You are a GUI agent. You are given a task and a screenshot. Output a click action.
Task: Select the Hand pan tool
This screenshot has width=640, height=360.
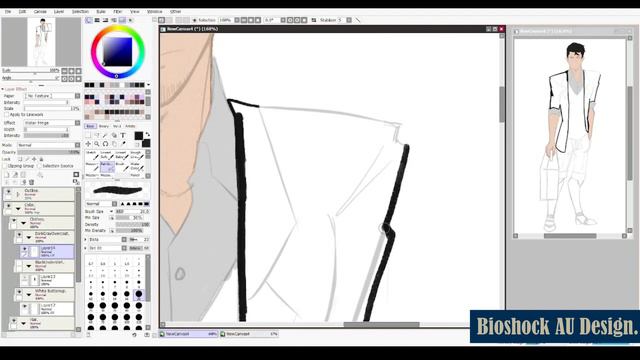[x=114, y=144]
